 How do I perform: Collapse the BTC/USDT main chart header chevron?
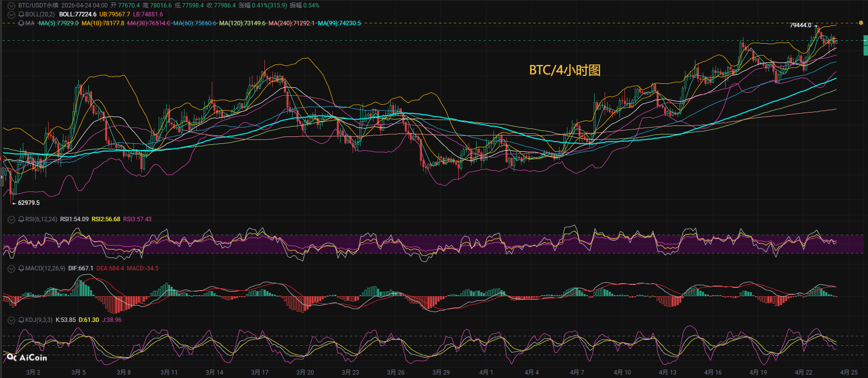click(x=11, y=5)
